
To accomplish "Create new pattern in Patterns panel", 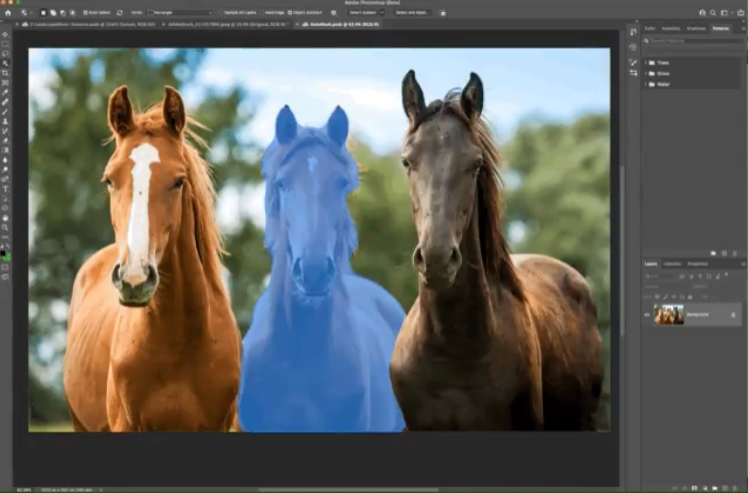I will coord(724,253).
